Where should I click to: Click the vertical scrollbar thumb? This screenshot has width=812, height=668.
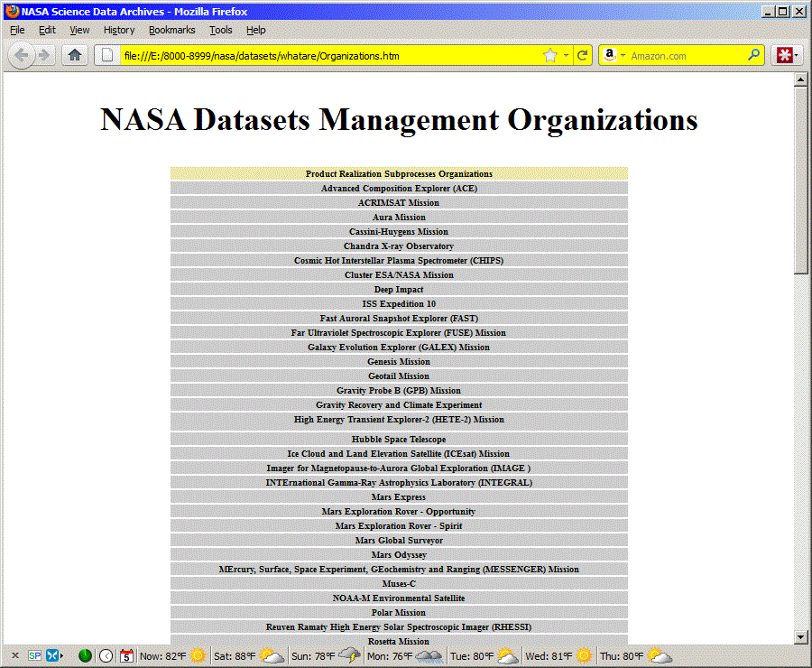(800, 181)
